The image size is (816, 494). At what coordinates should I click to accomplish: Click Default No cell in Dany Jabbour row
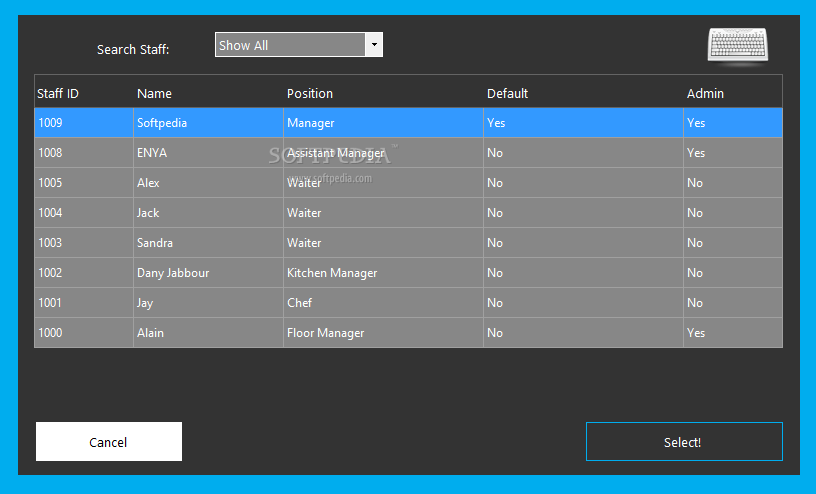click(583, 273)
